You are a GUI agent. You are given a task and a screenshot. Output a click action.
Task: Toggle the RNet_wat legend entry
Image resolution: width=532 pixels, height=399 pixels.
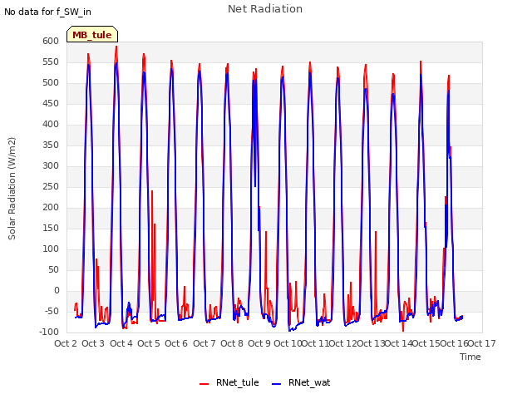[301, 382]
